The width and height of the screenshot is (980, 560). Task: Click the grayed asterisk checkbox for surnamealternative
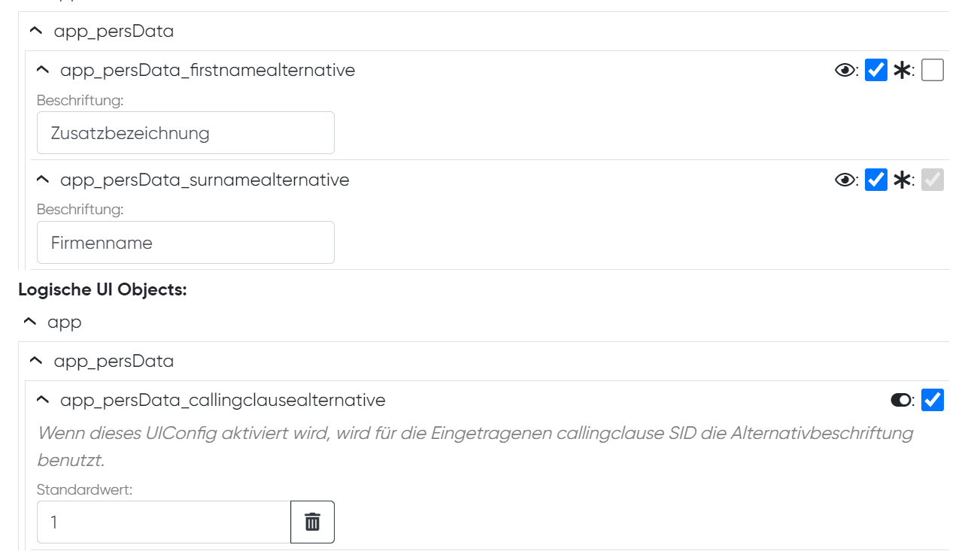[932, 180]
